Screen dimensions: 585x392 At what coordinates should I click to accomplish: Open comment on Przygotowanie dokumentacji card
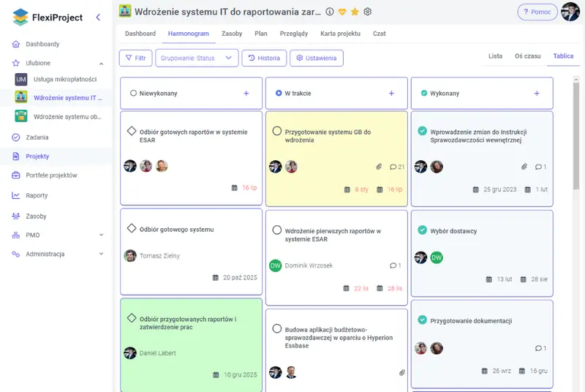point(540,348)
